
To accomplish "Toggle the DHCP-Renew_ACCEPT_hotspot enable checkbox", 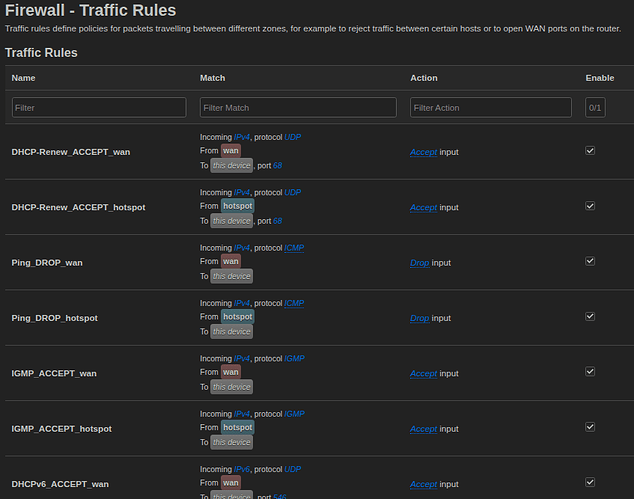I will click(x=590, y=206).
